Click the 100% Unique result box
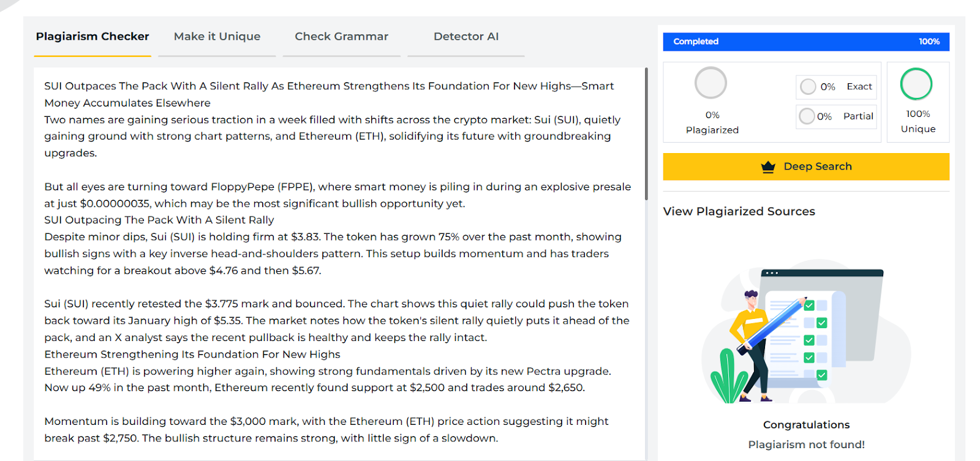Image resolution: width=980 pixels, height=461 pixels. point(918,102)
